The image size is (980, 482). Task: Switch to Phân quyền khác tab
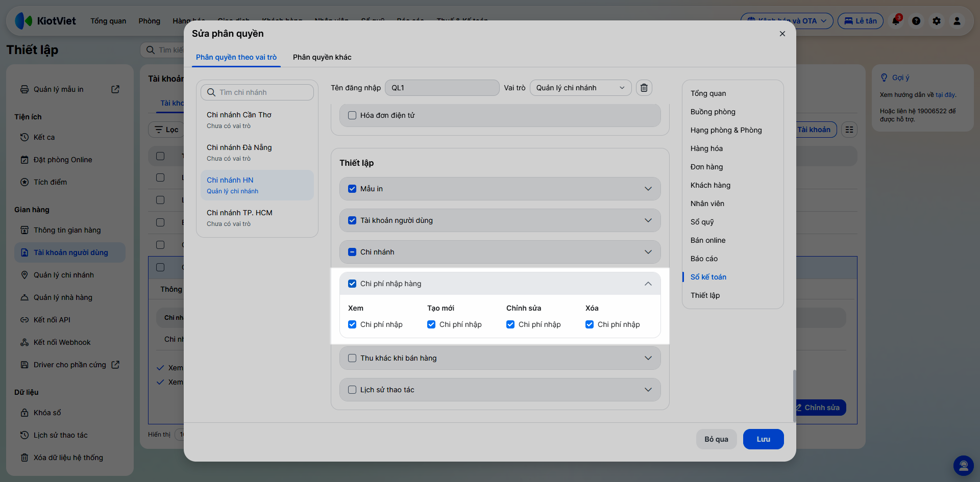coord(322,57)
